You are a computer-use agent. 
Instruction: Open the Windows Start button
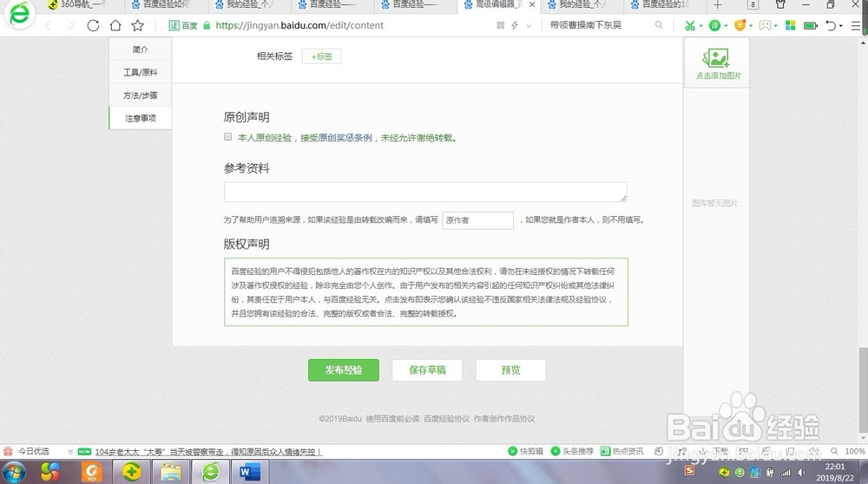click(x=13, y=473)
